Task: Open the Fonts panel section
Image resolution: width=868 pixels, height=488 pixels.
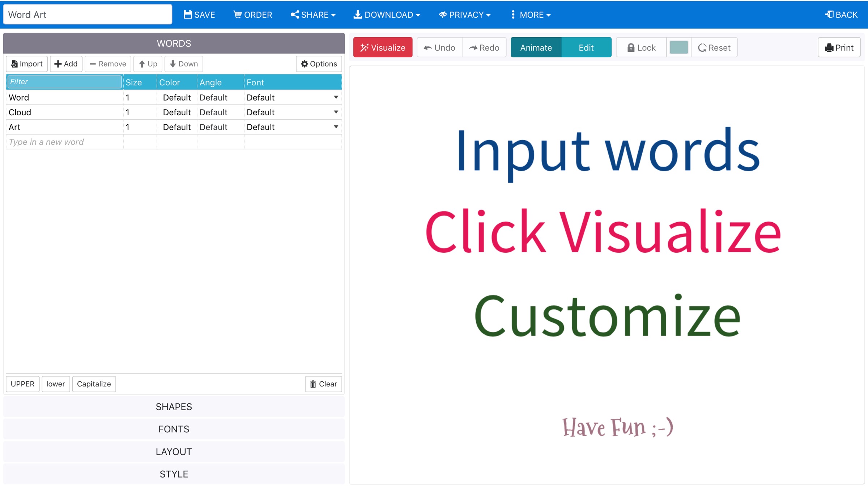Action: (174, 429)
